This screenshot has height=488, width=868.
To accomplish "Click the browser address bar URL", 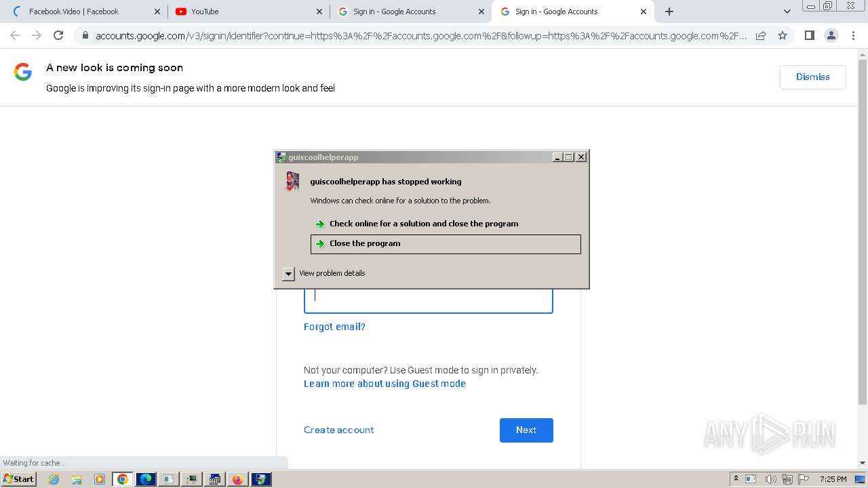I will point(420,35).
